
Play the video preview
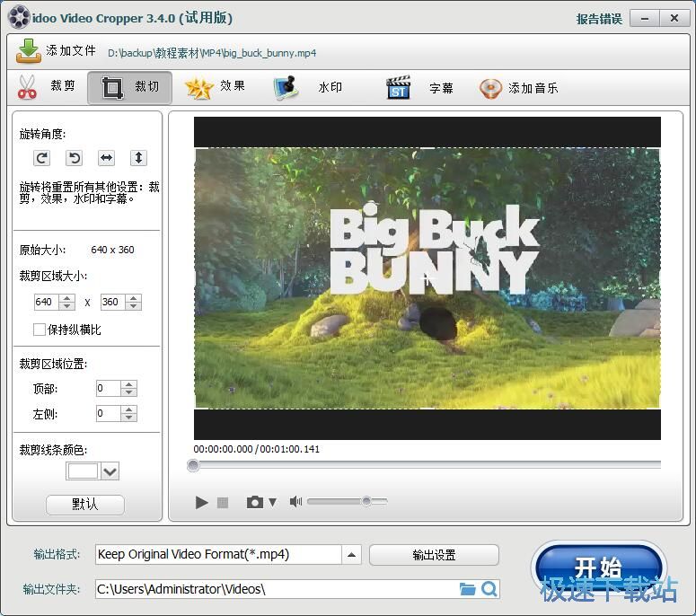click(x=201, y=502)
